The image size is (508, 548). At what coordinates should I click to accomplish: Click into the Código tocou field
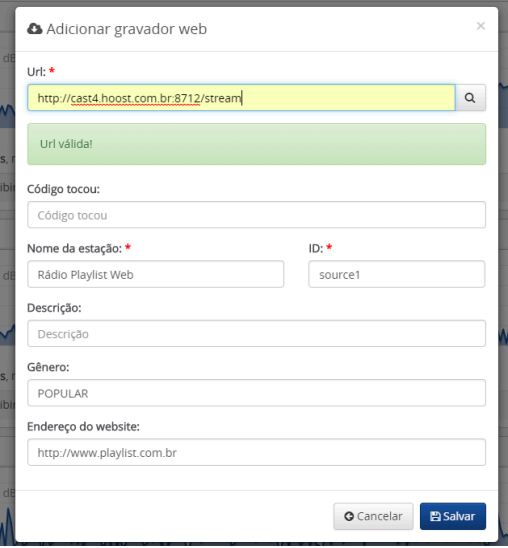point(256,215)
